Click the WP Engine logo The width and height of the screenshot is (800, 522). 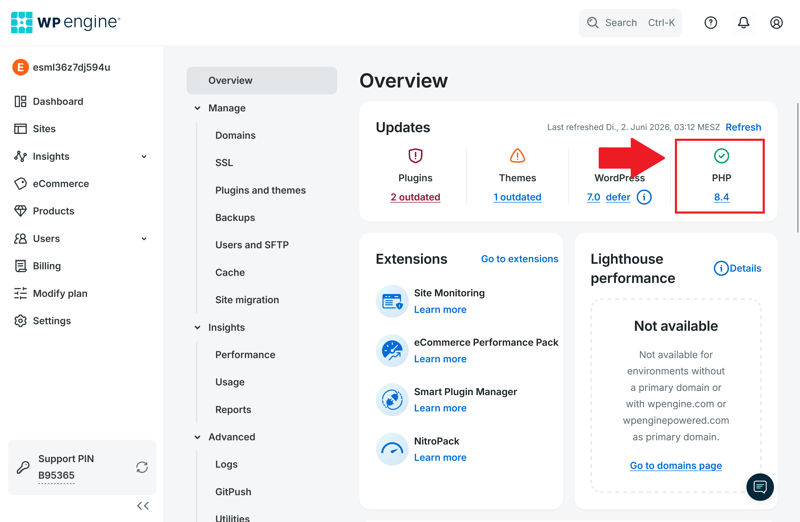(x=65, y=22)
